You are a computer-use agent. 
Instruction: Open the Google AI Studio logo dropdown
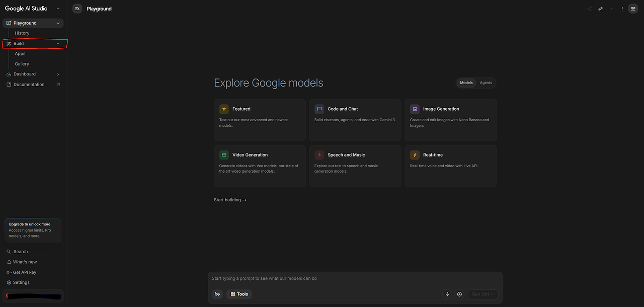pyautogui.click(x=58, y=9)
